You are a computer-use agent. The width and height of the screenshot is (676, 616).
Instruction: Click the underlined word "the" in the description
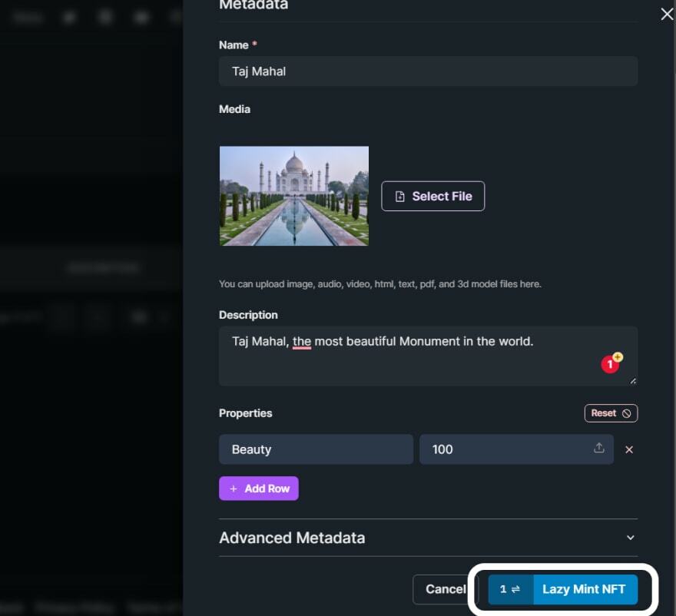click(301, 341)
